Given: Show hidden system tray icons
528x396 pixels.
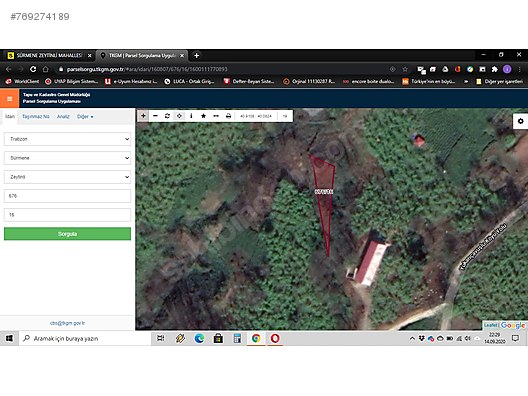Looking at the screenshot, I should (412, 338).
